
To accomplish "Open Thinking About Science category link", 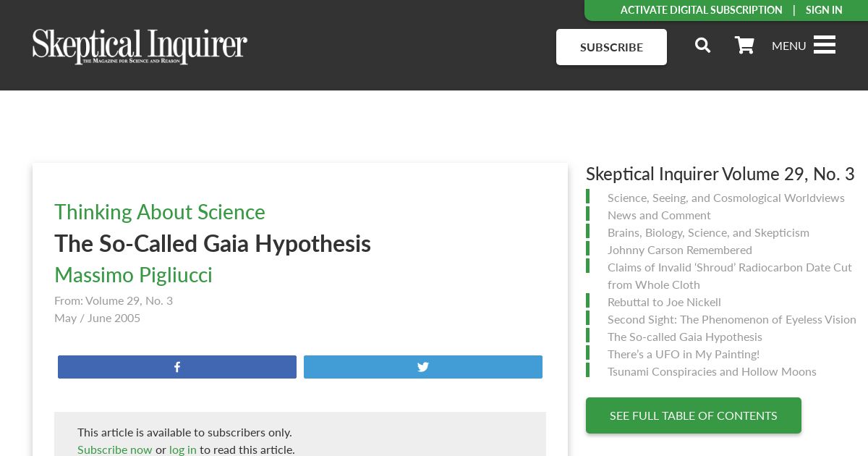I will (x=160, y=212).
